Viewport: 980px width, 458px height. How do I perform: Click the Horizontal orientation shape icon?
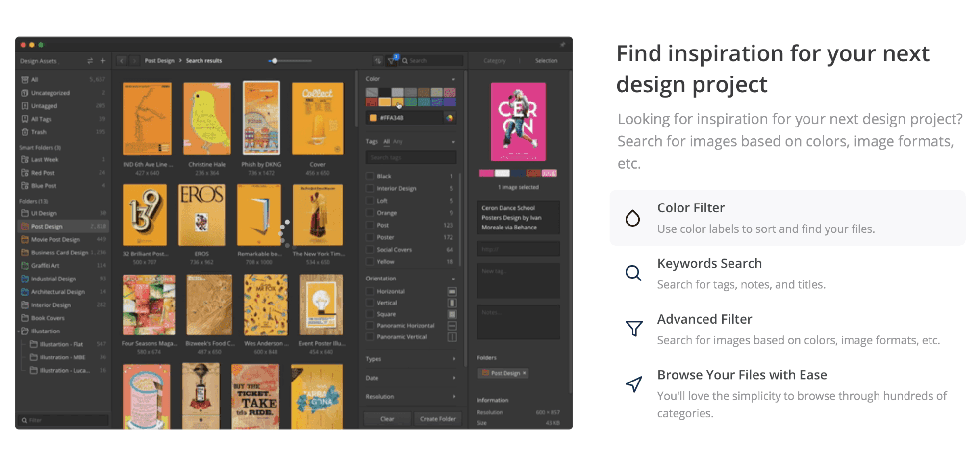[x=452, y=292]
